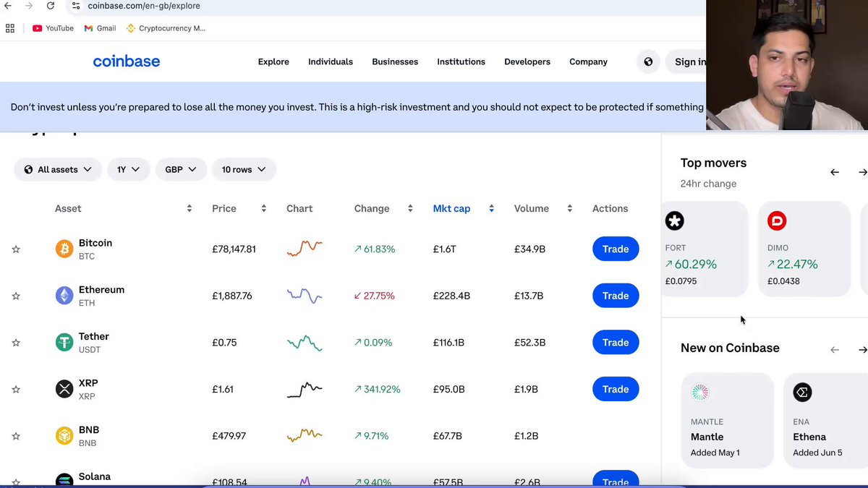The width and height of the screenshot is (868, 488).
Task: Expand the All assets filter dropdown
Action: point(58,169)
